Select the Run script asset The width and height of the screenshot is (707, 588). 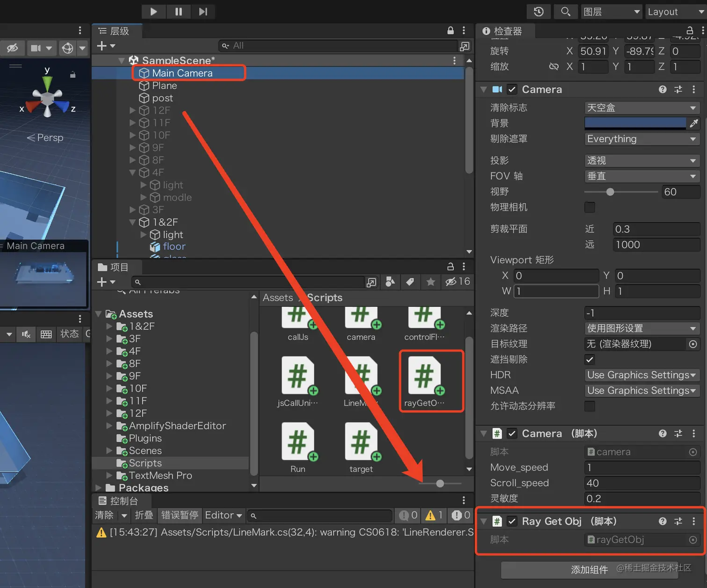pyautogui.click(x=298, y=447)
